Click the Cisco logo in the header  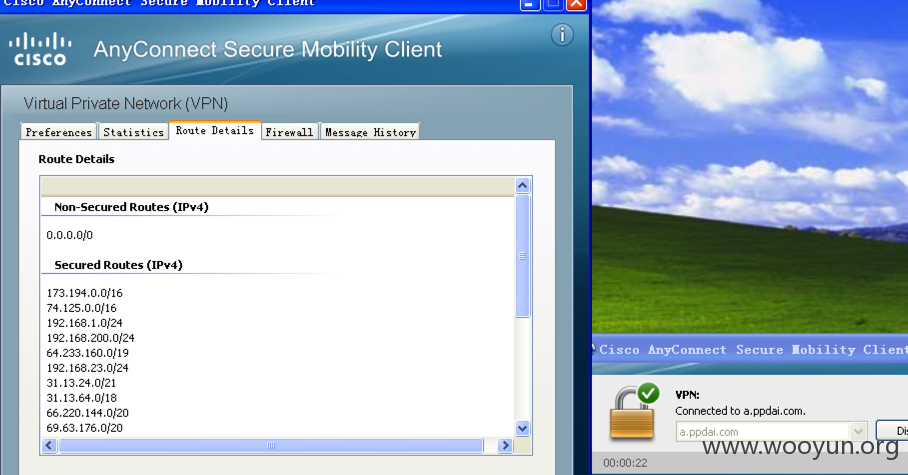pyautogui.click(x=40, y=49)
